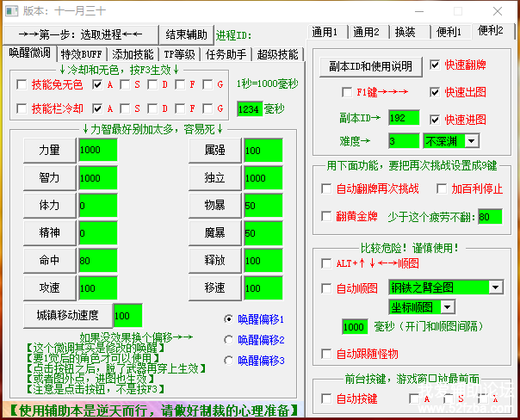The width and height of the screenshot is (520, 420).
Task: Enable the F1键 checkbox
Action: tap(347, 92)
